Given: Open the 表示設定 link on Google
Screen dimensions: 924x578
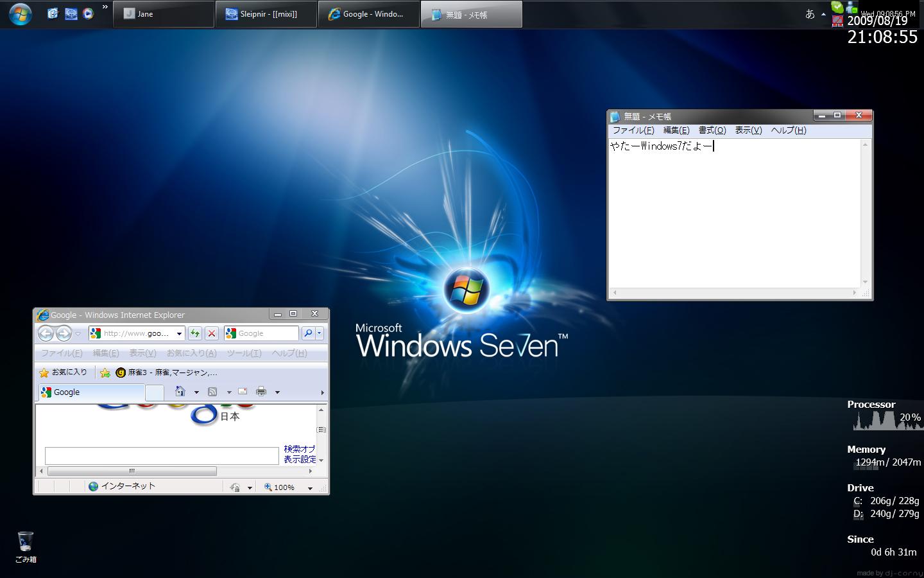Looking at the screenshot, I should (x=300, y=459).
